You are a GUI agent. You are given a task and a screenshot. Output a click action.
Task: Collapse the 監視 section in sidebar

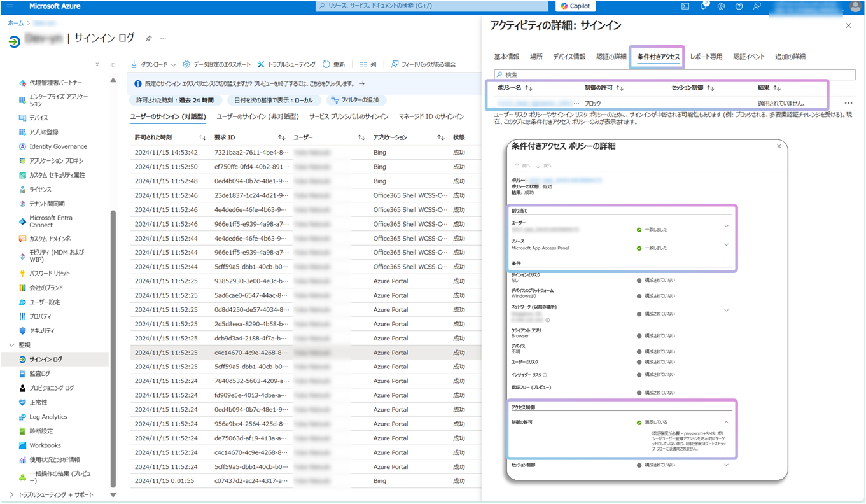tap(11, 345)
